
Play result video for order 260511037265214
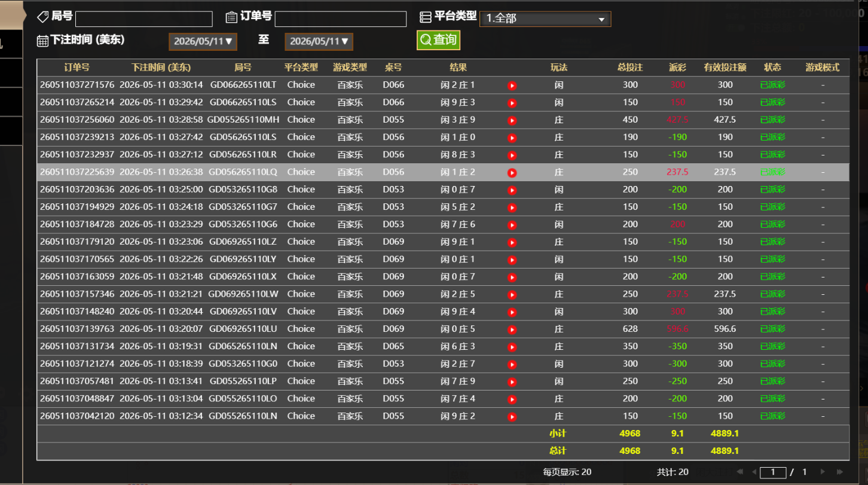pos(512,103)
